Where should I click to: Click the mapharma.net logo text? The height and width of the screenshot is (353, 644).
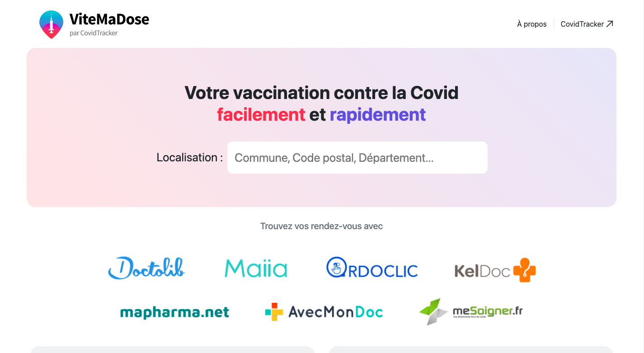tap(174, 312)
